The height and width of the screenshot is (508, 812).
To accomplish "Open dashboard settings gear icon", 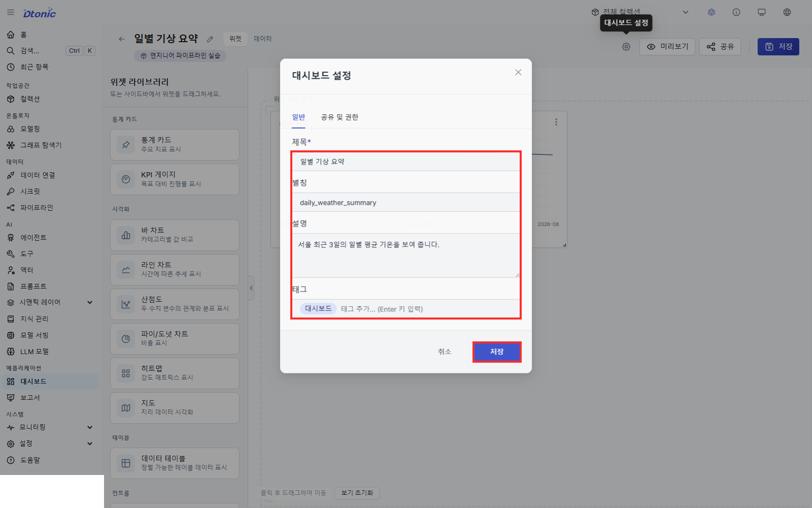I will (626, 47).
